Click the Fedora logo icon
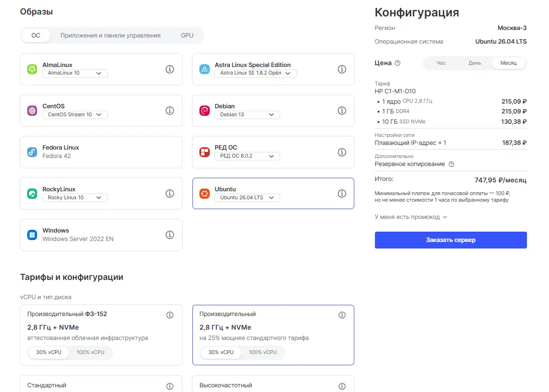The image size is (549, 392). pyautogui.click(x=32, y=152)
